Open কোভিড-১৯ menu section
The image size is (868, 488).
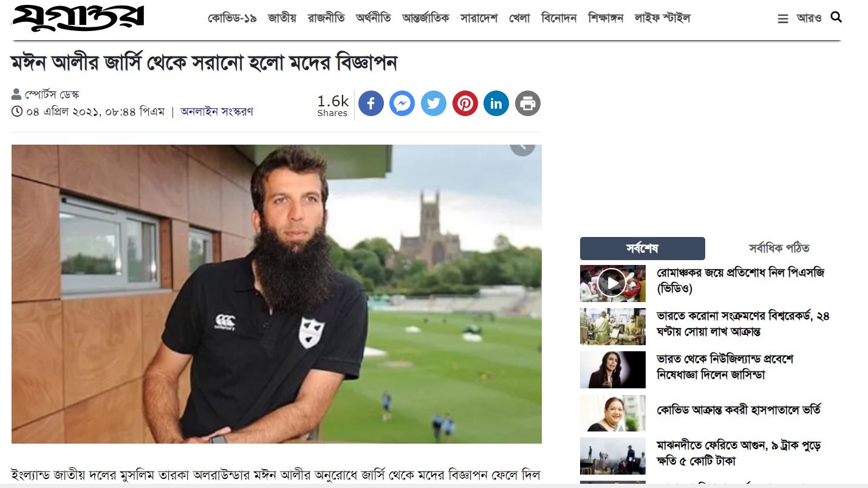point(232,18)
